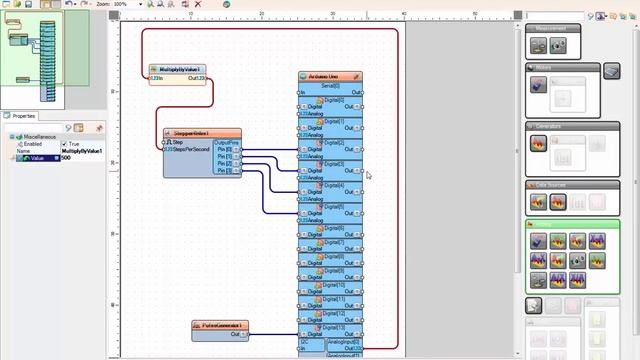Open the redo history dropdown arrow

90,4
